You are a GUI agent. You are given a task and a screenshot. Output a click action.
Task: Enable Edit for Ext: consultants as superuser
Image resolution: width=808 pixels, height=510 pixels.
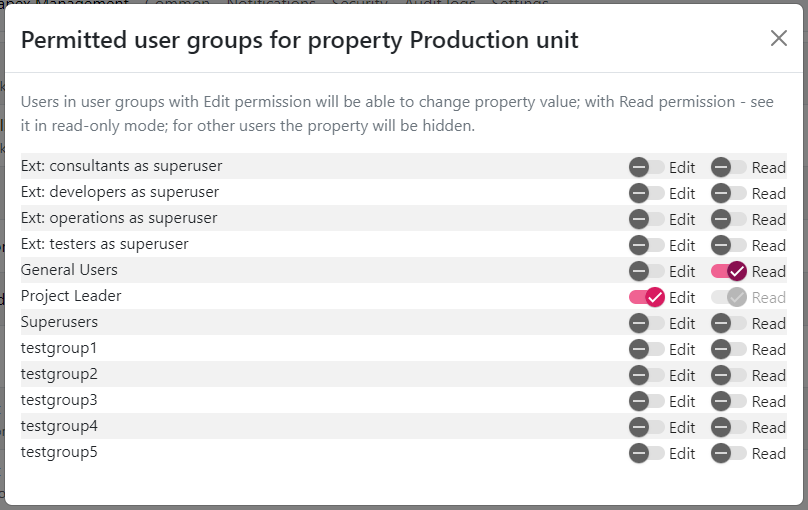pos(646,167)
